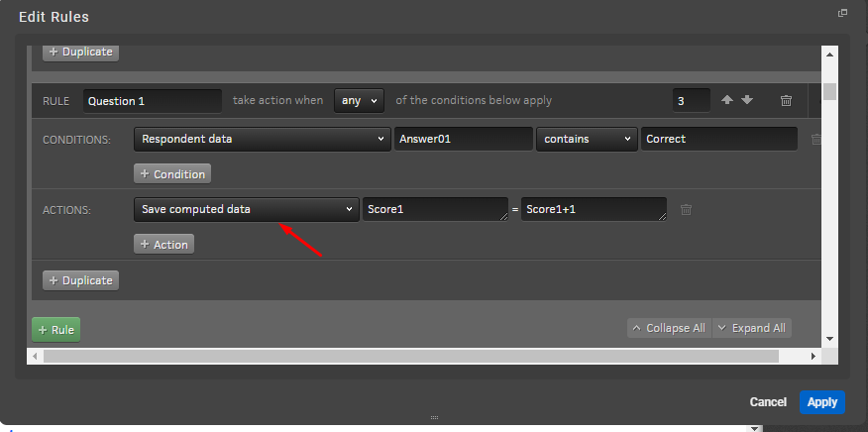Screen dimensions: 868x432
Task: Collapse All rules
Action: tap(667, 328)
